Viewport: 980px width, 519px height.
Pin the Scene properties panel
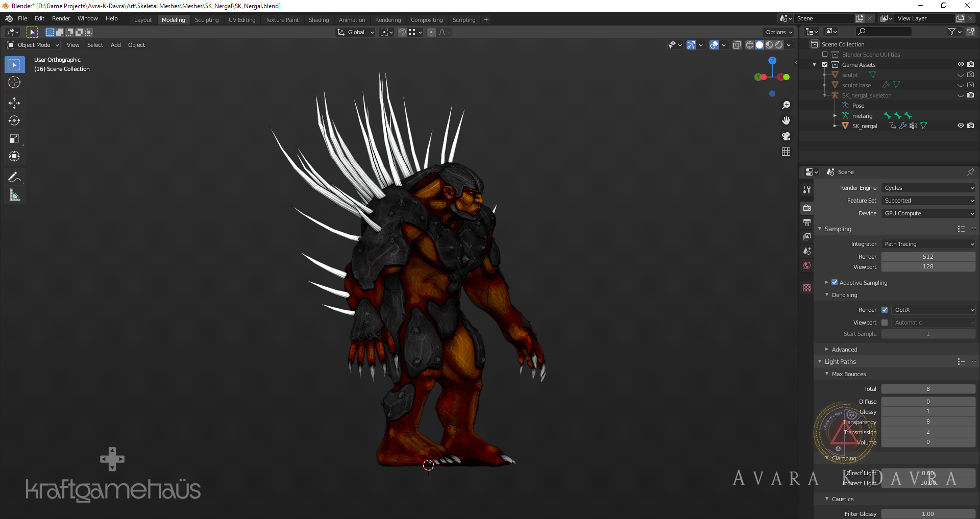click(x=970, y=172)
